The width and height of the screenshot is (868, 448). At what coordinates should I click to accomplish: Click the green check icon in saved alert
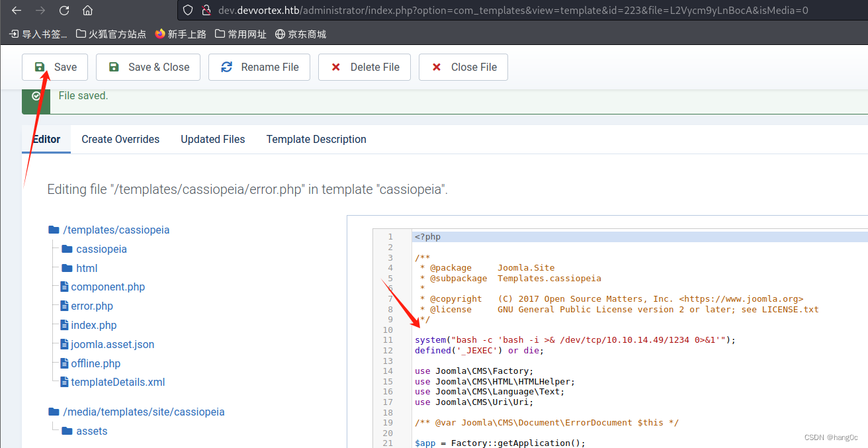pyautogui.click(x=36, y=96)
